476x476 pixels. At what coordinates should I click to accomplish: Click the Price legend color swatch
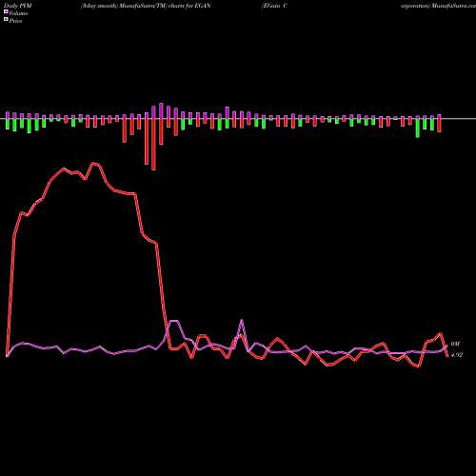pyautogui.click(x=6, y=20)
